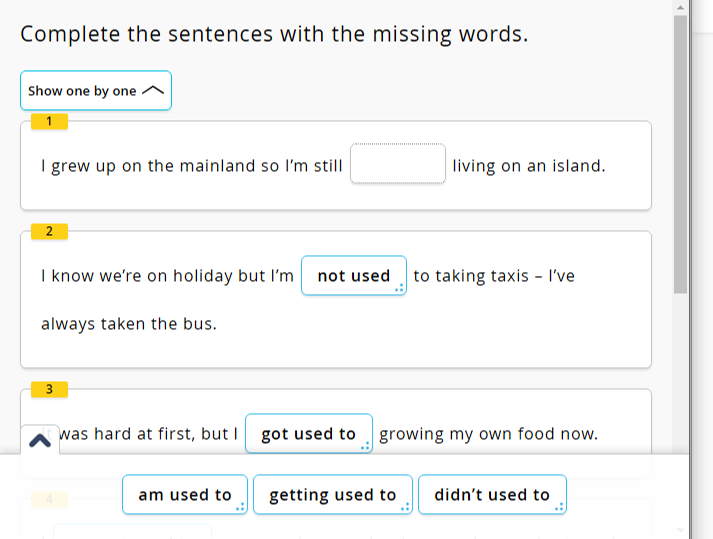The image size is (713, 539).
Task: Click the drag handle on 'didn't used to' chip
Action: point(559,507)
